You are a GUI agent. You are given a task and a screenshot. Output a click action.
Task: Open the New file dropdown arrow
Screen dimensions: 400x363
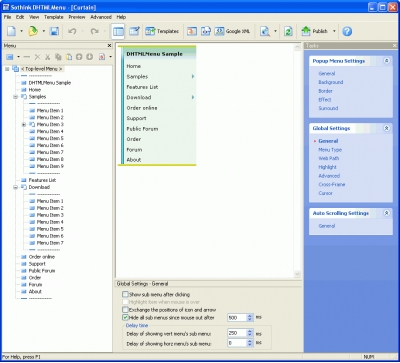pos(21,31)
